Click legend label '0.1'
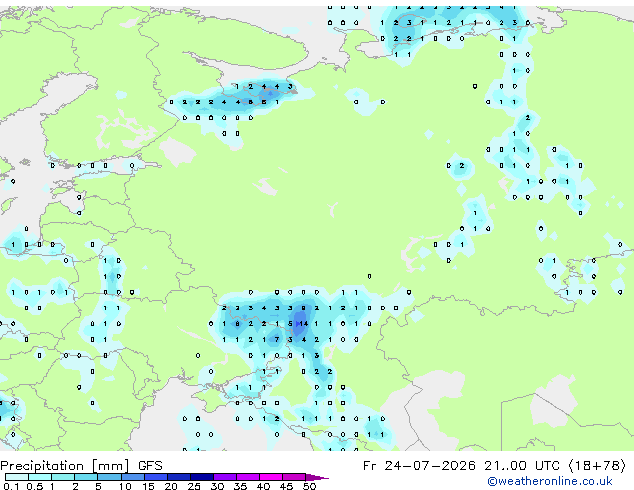This screenshot has height=490, width=634. [11, 486]
